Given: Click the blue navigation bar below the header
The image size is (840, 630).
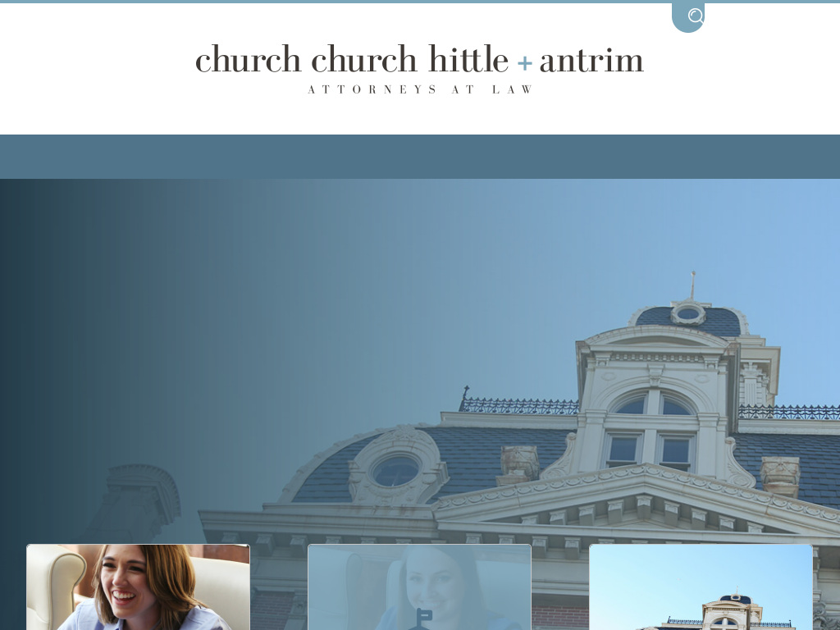Looking at the screenshot, I should point(420,157).
